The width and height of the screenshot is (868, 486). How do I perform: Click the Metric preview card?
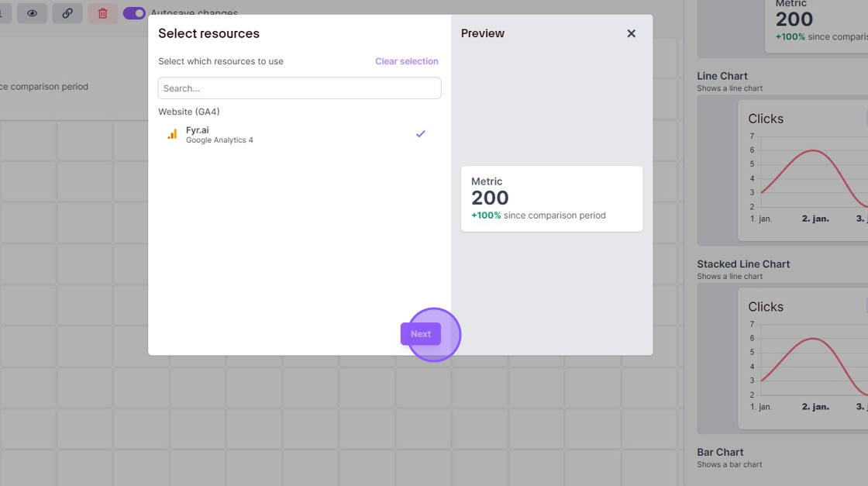coord(551,198)
